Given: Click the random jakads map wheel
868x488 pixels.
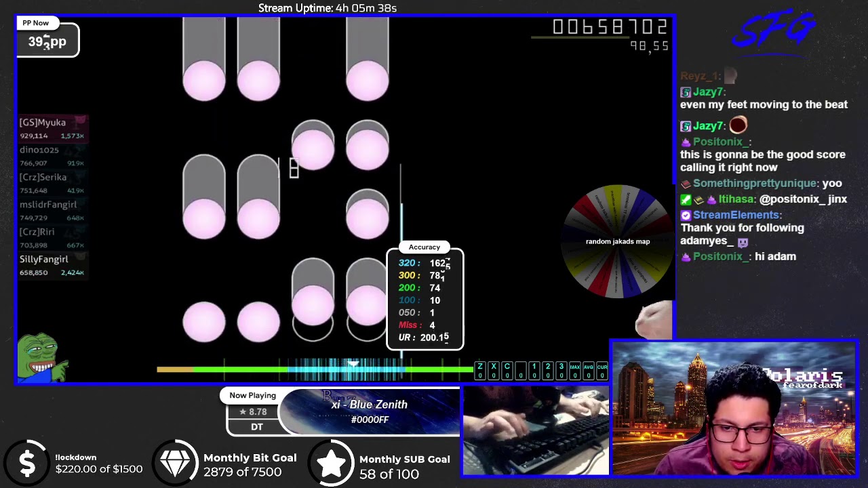Looking at the screenshot, I should point(618,241).
